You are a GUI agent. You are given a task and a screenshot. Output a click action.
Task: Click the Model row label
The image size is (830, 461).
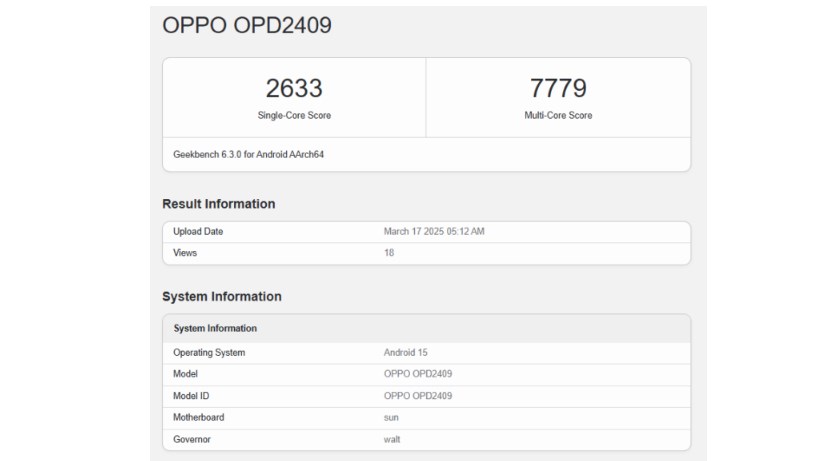click(185, 374)
